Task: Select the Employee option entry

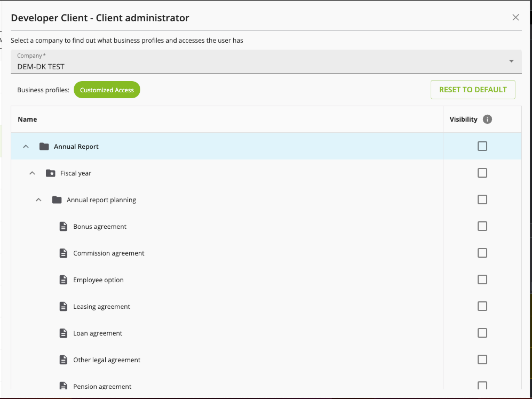Action: coord(98,280)
